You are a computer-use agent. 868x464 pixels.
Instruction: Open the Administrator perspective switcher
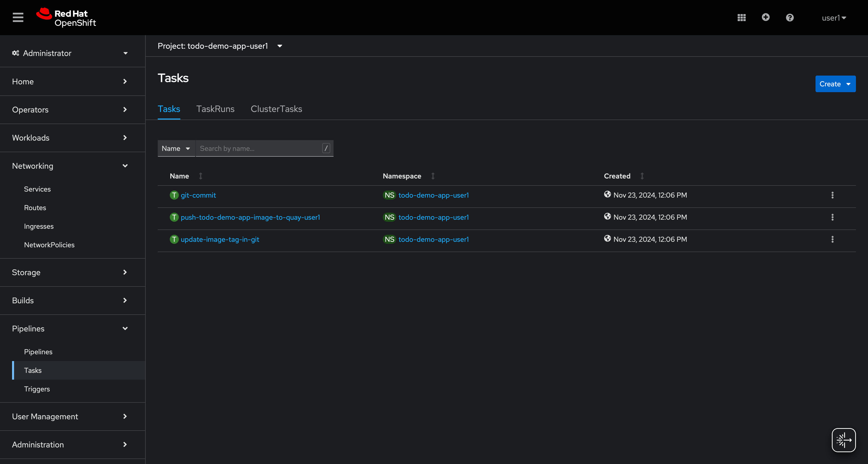(70, 53)
